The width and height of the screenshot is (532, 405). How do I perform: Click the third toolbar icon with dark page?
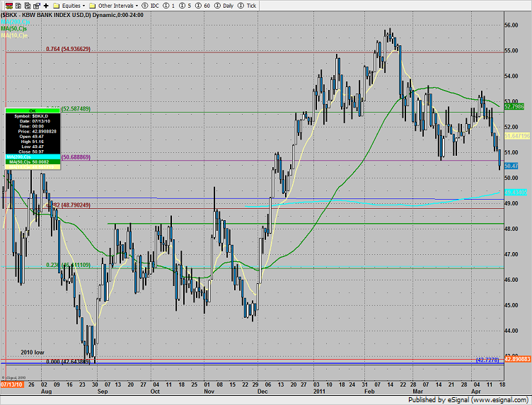[28, 6]
